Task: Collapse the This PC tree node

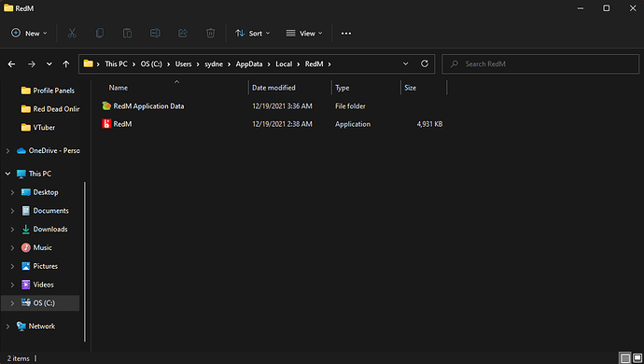Action: (7, 174)
